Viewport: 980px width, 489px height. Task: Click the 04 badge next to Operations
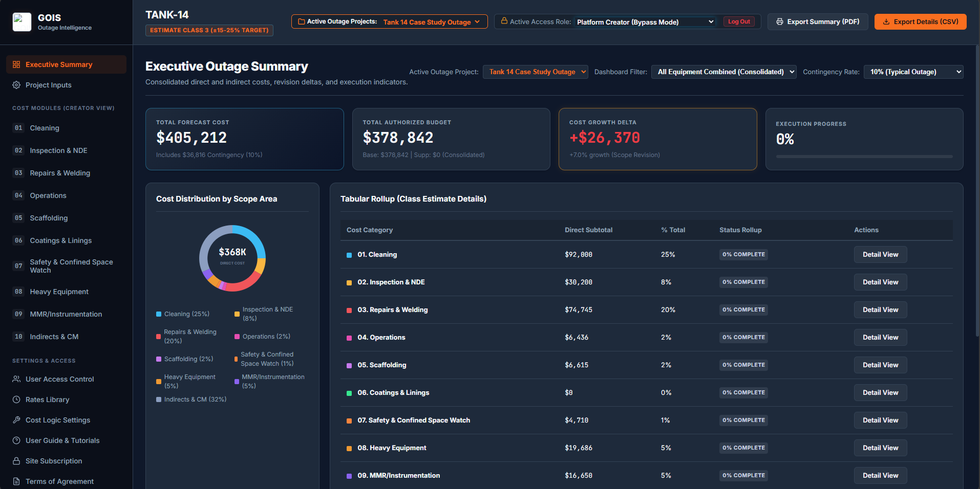pos(18,195)
